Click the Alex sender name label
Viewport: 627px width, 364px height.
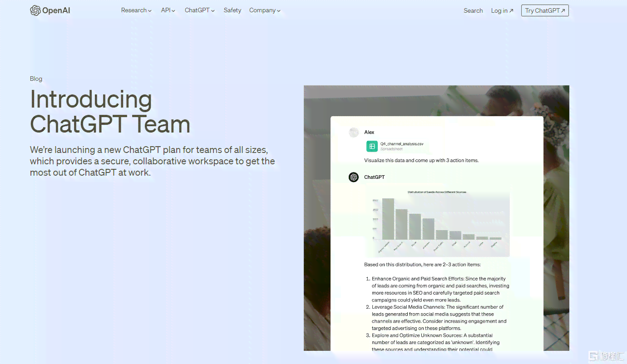(369, 132)
